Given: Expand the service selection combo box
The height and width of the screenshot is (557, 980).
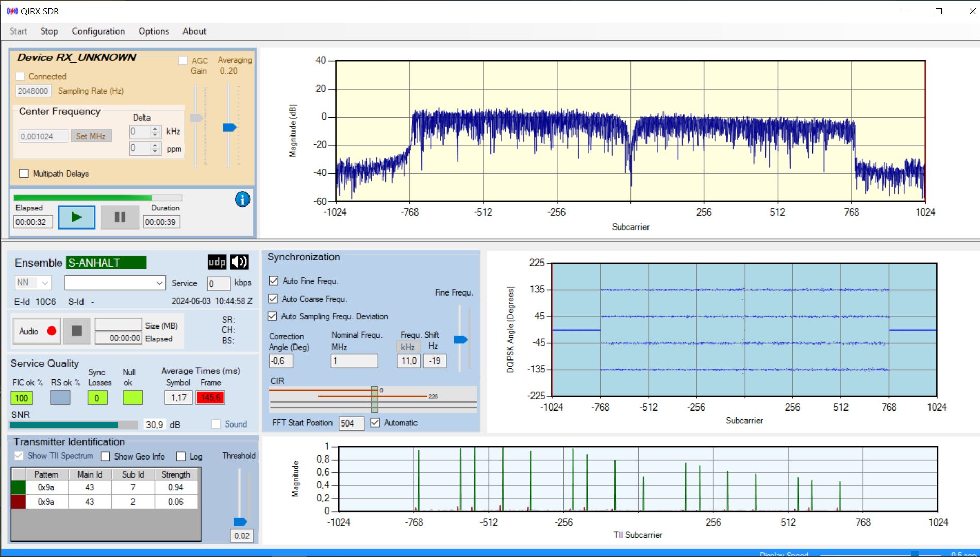Looking at the screenshot, I should coord(114,283).
